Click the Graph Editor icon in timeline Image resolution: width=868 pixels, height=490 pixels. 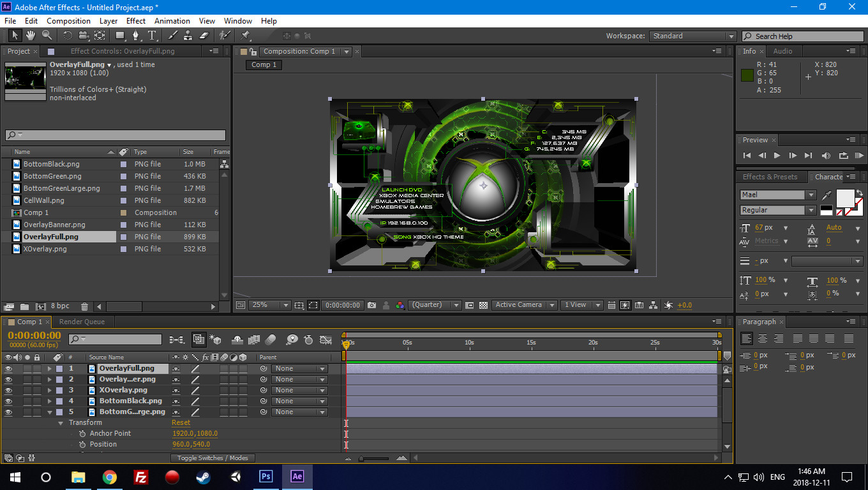click(326, 339)
